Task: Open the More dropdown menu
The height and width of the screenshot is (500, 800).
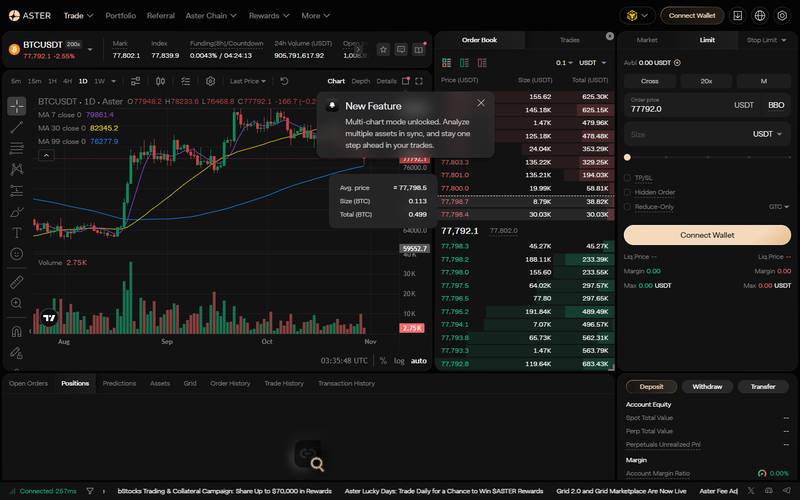Action: 315,16
